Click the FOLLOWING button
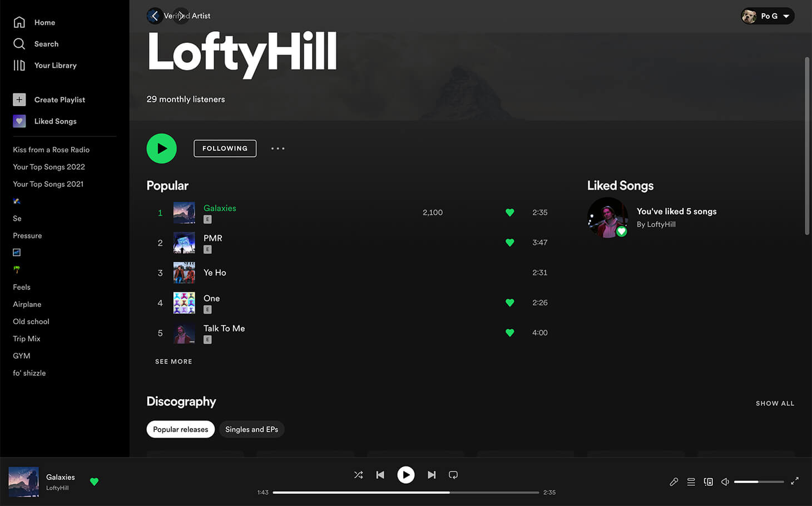 [225, 148]
